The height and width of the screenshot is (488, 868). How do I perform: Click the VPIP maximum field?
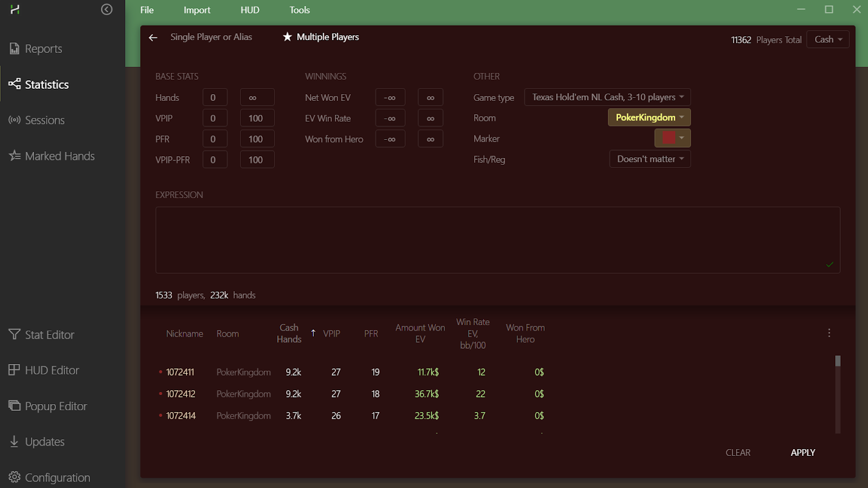click(257, 118)
